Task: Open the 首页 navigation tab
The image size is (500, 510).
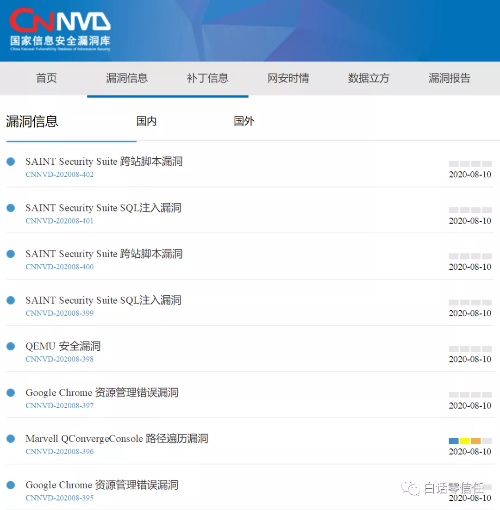Action: coord(46,78)
